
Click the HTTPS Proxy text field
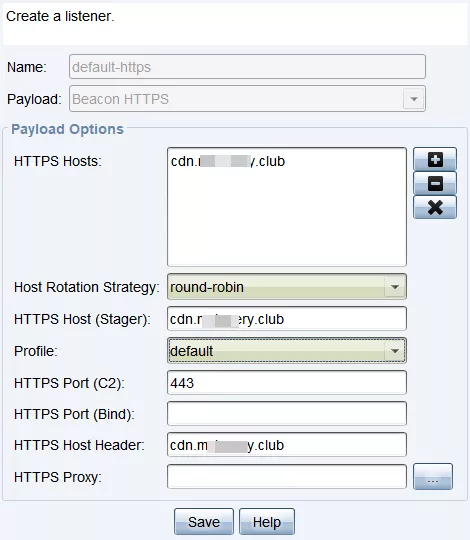click(x=287, y=477)
